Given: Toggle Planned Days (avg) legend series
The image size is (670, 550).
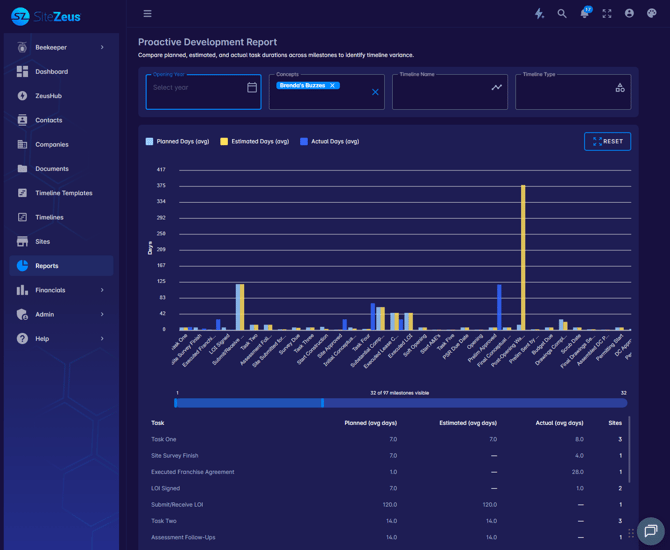Looking at the screenshot, I should (178, 141).
